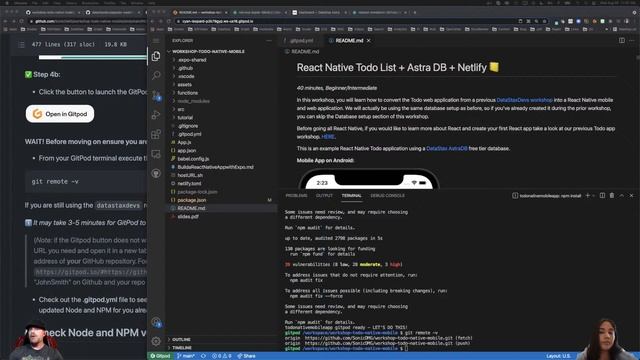The width and height of the screenshot is (640, 360).
Task: Switch to PROBLEMS panel tab
Action: [296, 196]
